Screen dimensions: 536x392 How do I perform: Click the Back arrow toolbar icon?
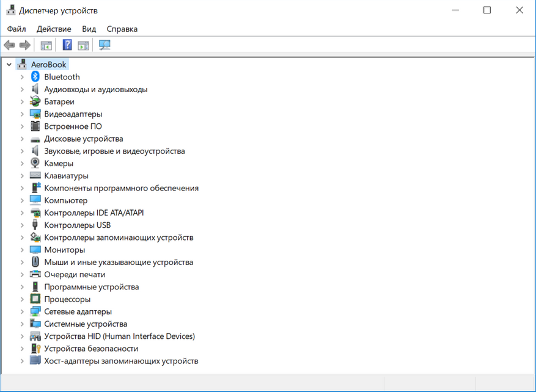click(x=9, y=45)
